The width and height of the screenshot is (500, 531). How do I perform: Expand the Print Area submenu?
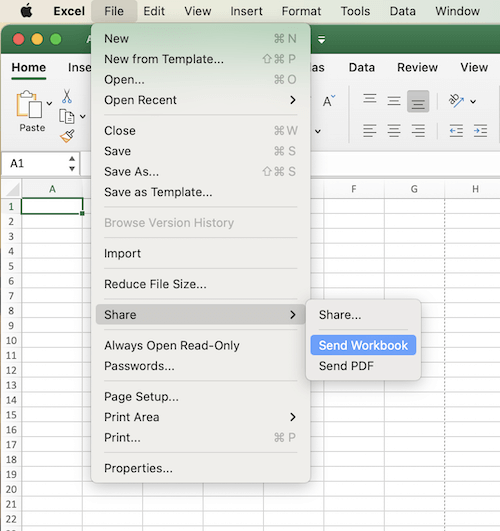(x=200, y=417)
